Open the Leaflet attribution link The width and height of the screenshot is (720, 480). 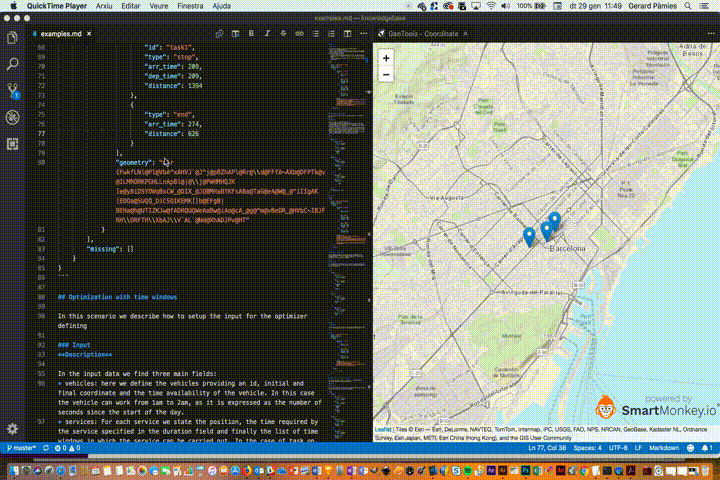tap(383, 429)
